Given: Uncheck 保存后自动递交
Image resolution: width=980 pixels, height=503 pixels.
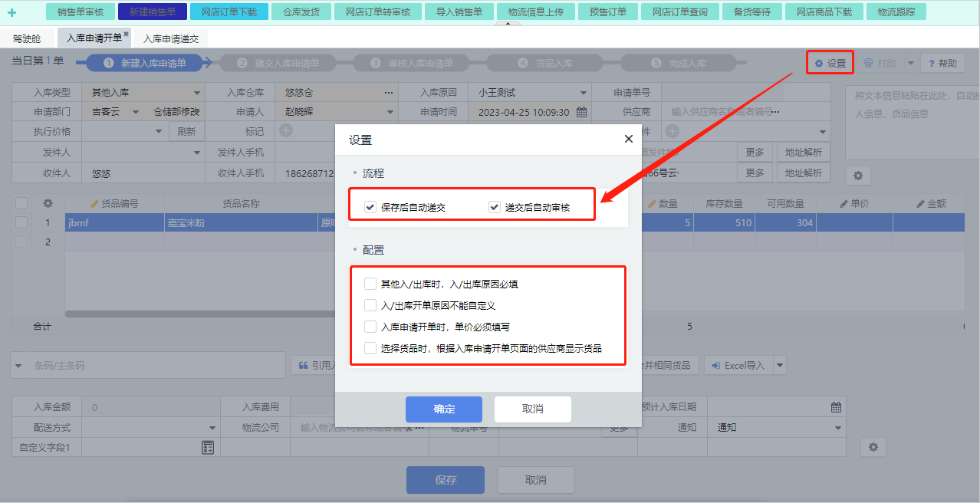Looking at the screenshot, I should [x=370, y=207].
